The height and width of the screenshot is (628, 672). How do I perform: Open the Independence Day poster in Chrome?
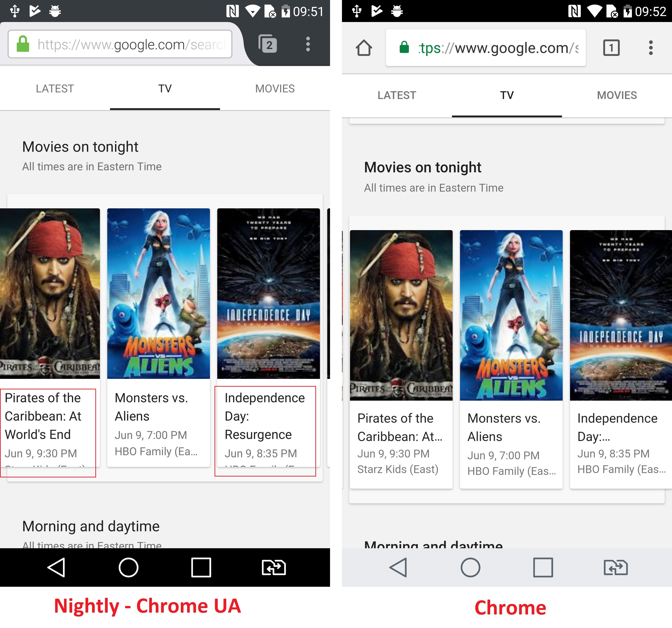click(621, 315)
